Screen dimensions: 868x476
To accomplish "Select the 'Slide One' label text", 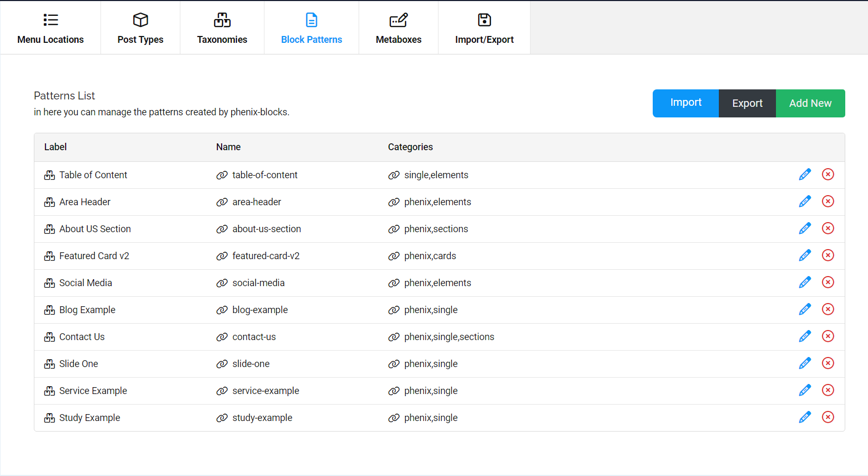I will pyautogui.click(x=79, y=364).
